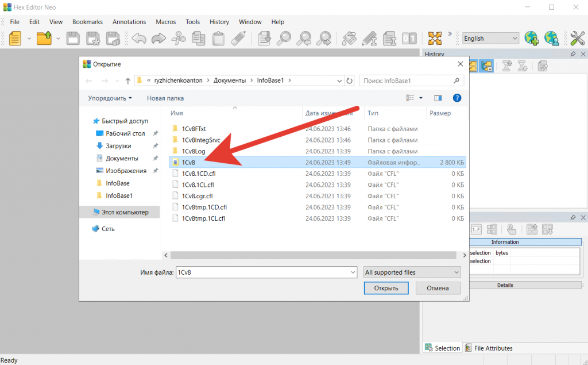Click History panel hourglass up icon
Viewport: 588px width, 365px height.
tap(507, 67)
